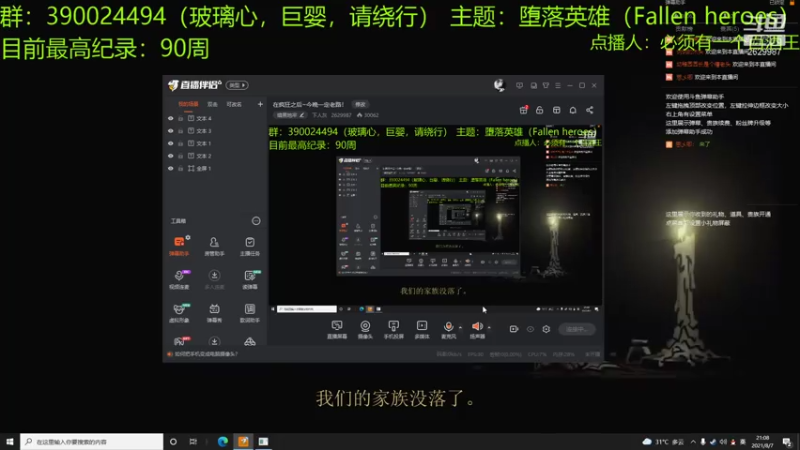Toggle lock on the 全屏 1 layer
Screen dimensions: 800x450
point(181,168)
